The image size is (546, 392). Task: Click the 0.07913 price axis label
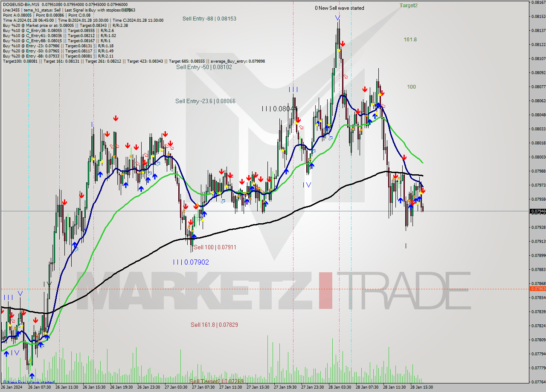coord(538,241)
